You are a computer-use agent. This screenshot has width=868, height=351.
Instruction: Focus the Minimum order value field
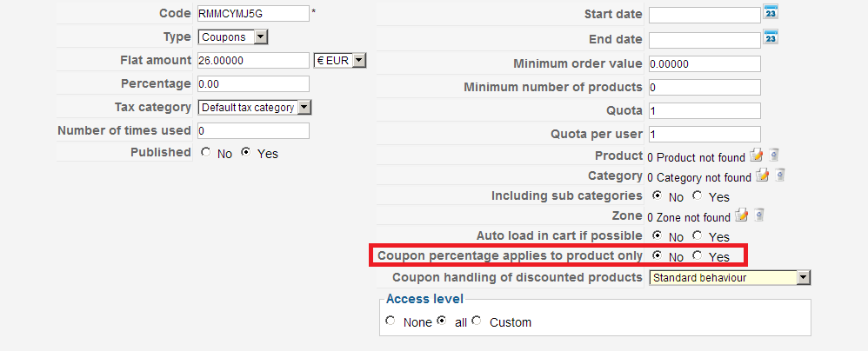[704, 63]
